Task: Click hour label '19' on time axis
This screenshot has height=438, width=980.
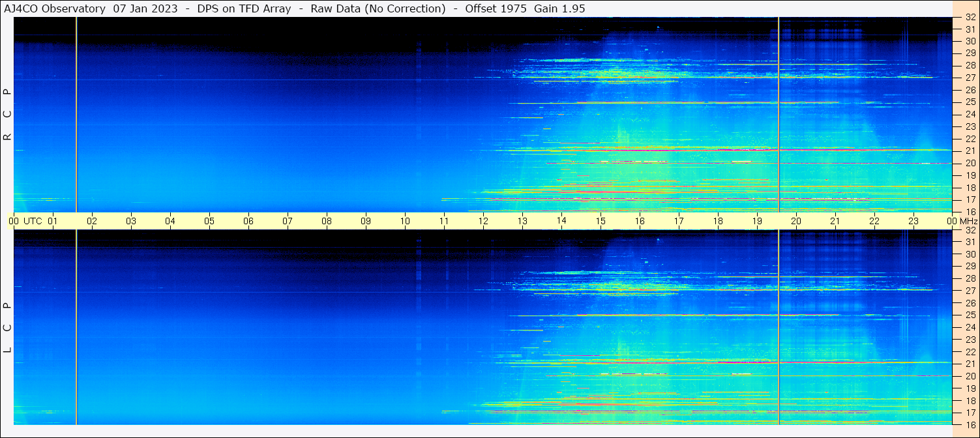Action: pos(757,221)
